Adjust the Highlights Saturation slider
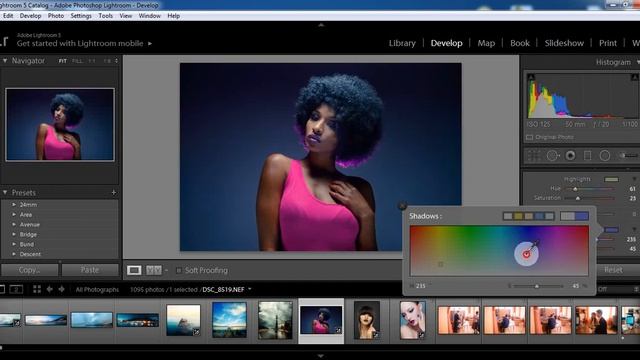Image resolution: width=640 pixels, height=360 pixels. tap(578, 198)
